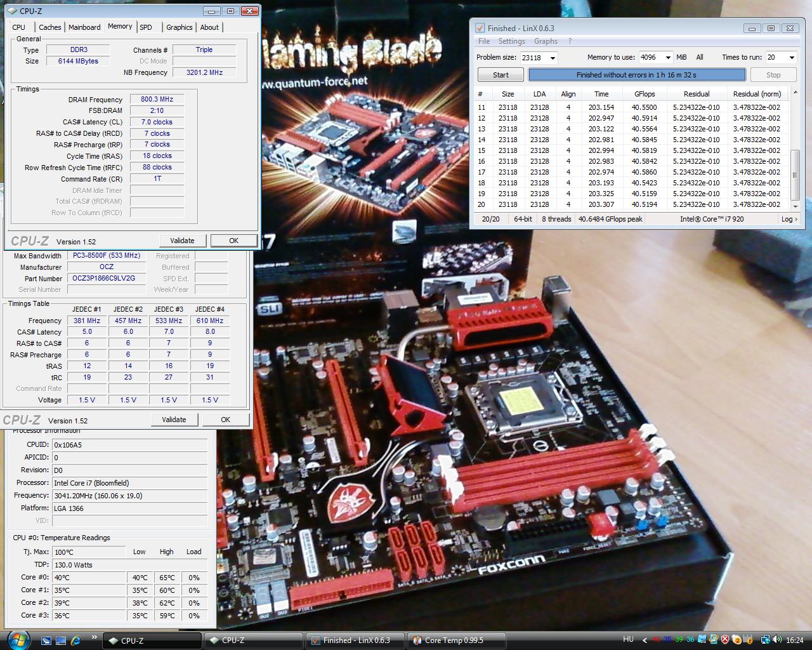Click OK in the CPU-Z Memory window
The width and height of the screenshot is (812, 650).
coord(233,241)
